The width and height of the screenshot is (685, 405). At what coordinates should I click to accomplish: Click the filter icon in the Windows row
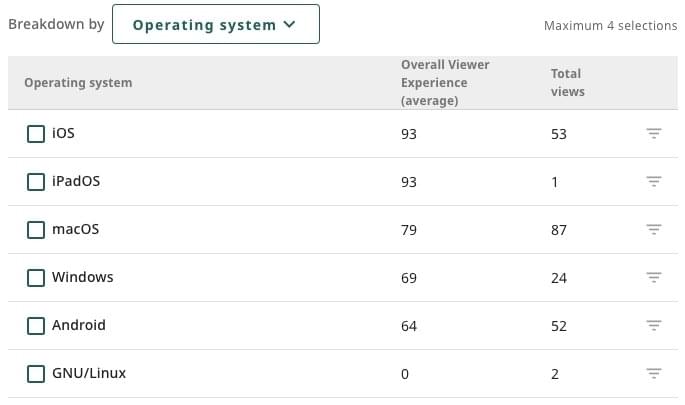654,278
